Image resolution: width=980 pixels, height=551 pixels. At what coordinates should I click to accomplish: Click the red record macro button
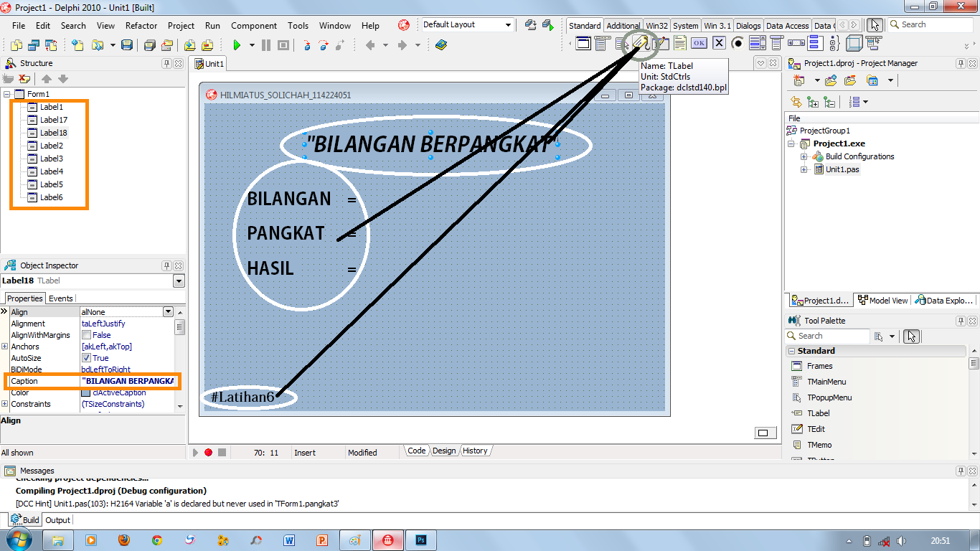tap(208, 452)
